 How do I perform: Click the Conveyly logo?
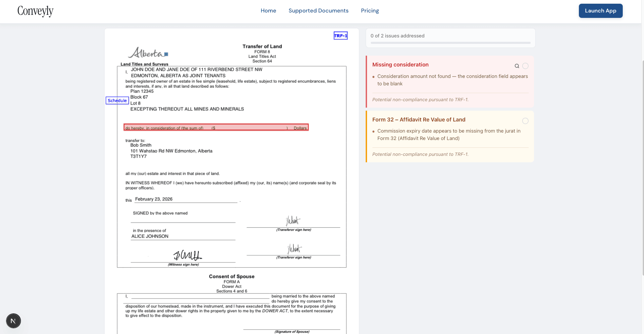pos(35,11)
